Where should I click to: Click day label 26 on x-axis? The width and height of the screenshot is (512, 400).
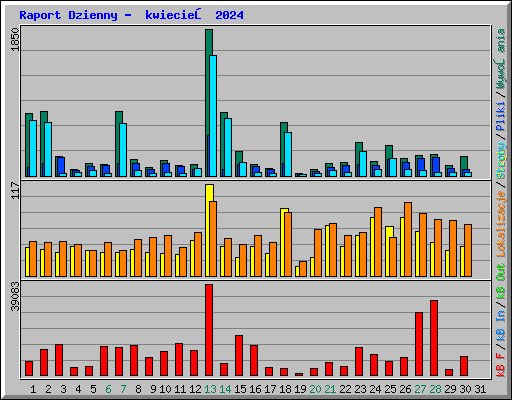[405, 389]
